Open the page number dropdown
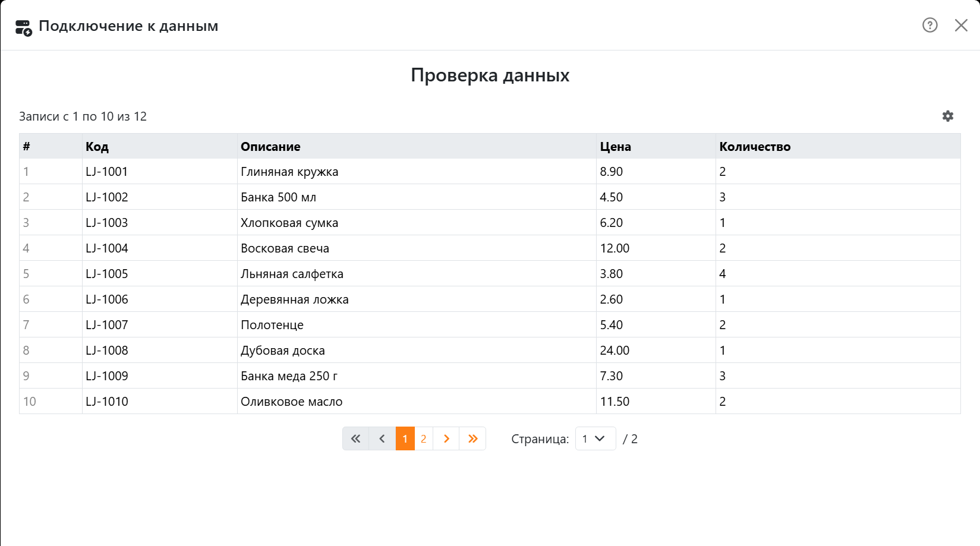The height and width of the screenshot is (546, 980). coord(595,438)
